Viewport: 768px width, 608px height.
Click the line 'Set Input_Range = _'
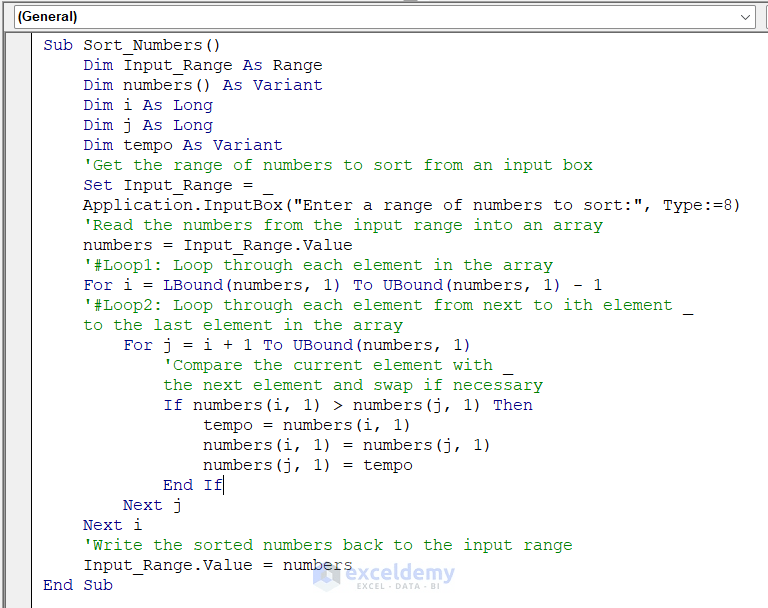[x=178, y=185]
